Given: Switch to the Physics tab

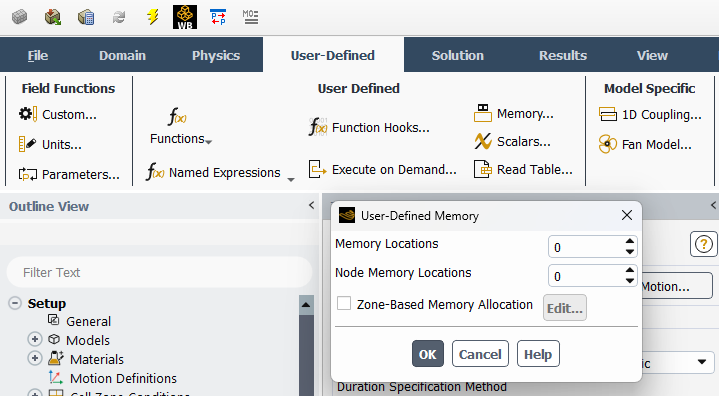Looking at the screenshot, I should click(x=216, y=55).
